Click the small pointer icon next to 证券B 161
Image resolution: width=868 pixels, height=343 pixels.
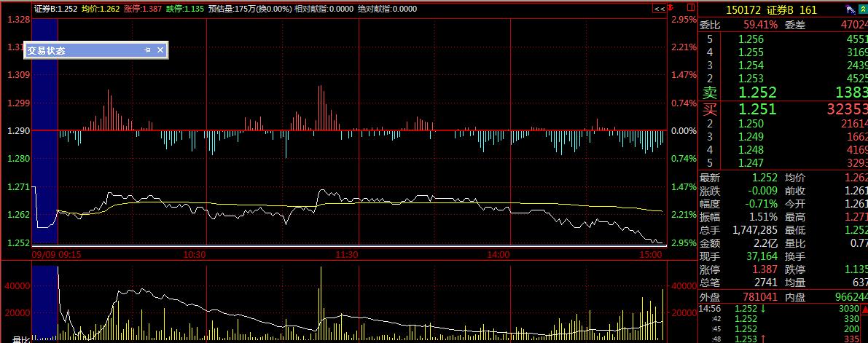850,10
